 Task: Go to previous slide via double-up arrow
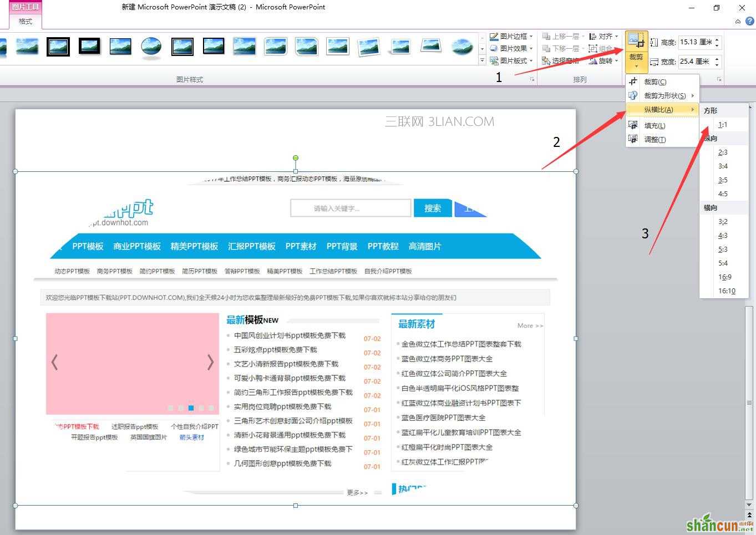point(749,516)
